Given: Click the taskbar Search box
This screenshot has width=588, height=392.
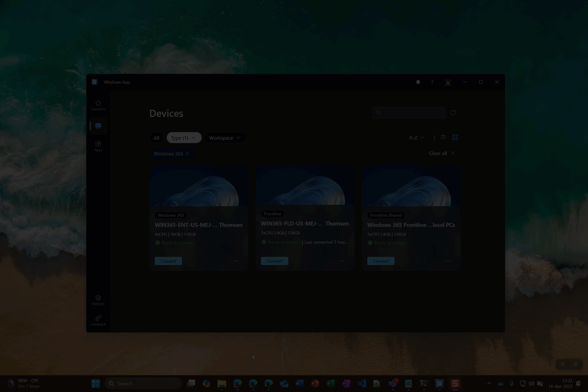Looking at the screenshot, I should point(143,384).
